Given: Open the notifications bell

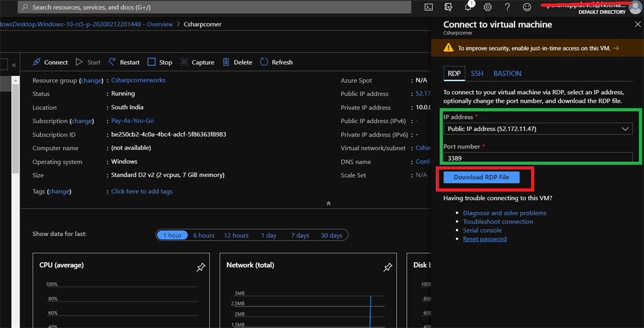Looking at the screenshot, I should [469, 7].
